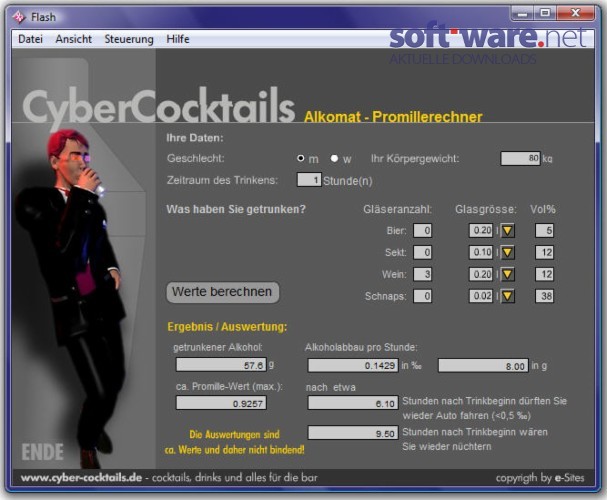The height and width of the screenshot is (500, 607).
Task: Click the Bier Vol% field
Action: click(544, 231)
